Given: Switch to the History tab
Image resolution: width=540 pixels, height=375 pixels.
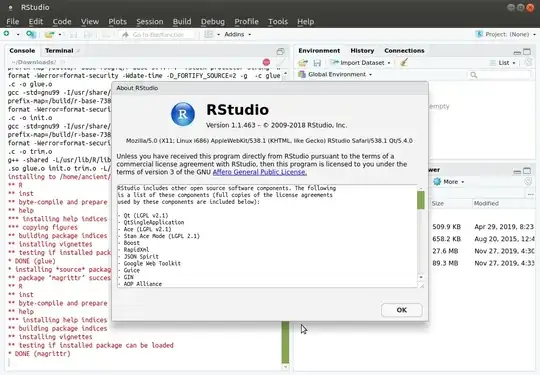Looking at the screenshot, I should (362, 51).
